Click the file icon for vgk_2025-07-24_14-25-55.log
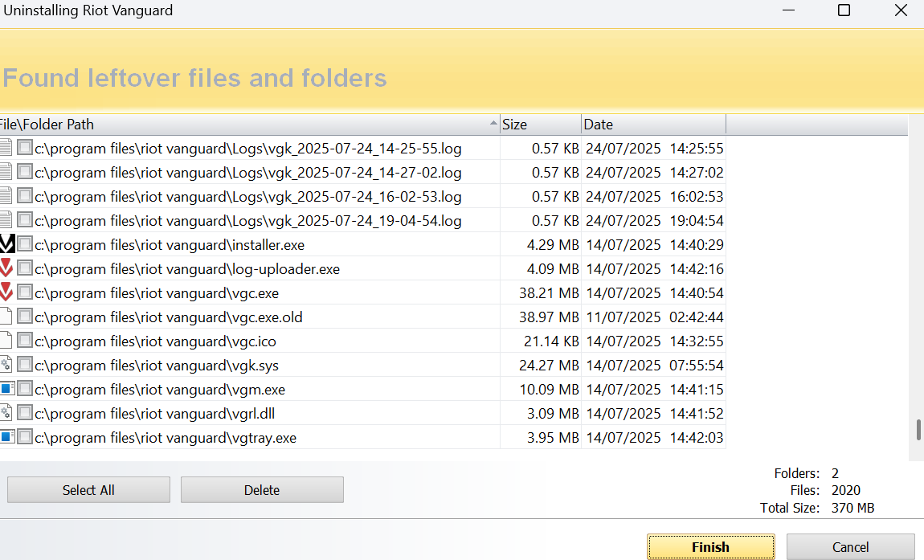This screenshot has width=924, height=560. (6, 148)
